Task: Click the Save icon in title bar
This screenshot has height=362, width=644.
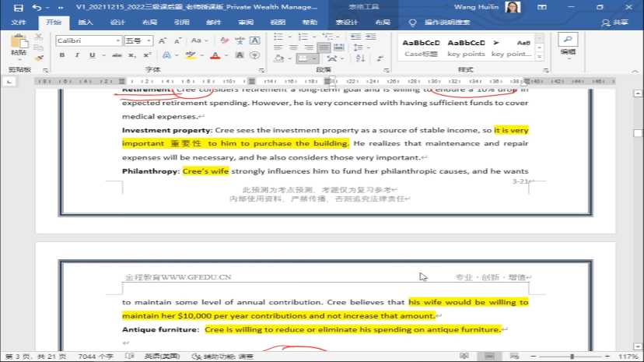Action: point(19,8)
